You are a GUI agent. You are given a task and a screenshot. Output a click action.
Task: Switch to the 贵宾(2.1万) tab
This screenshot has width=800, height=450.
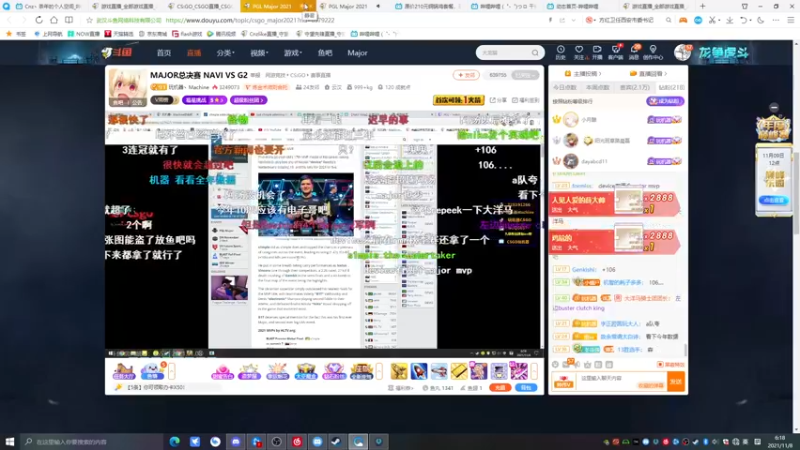pyautogui.click(x=634, y=87)
